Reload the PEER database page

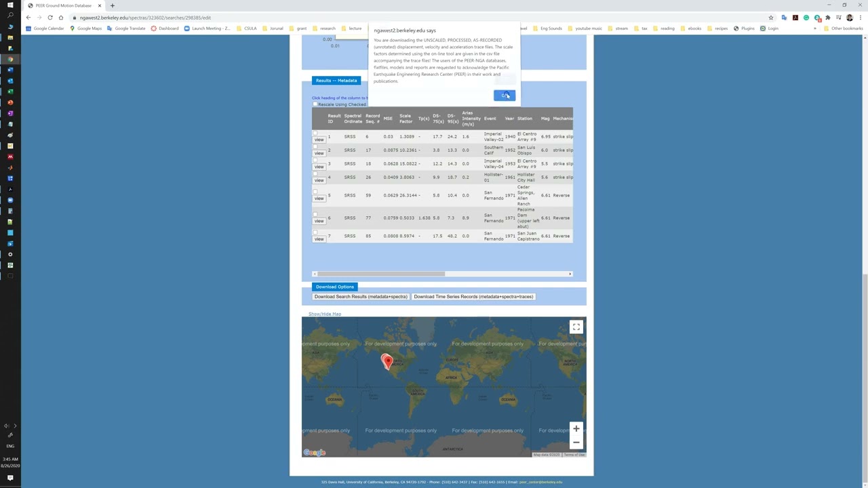(x=50, y=18)
